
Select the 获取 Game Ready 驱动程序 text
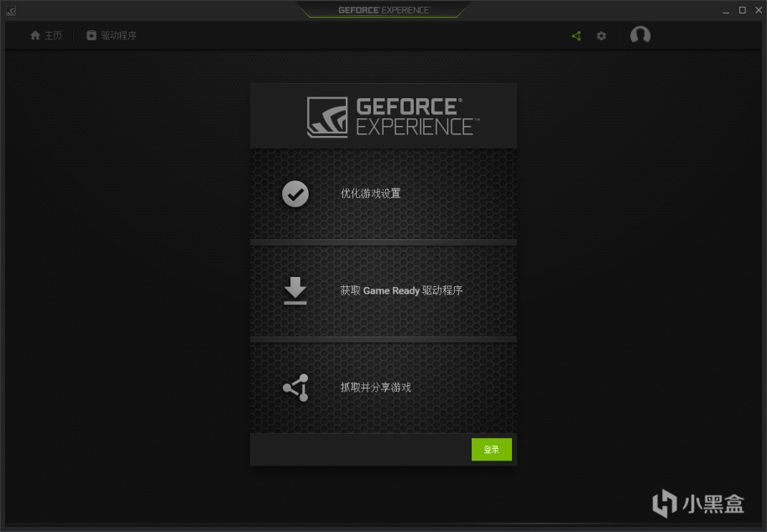(401, 290)
